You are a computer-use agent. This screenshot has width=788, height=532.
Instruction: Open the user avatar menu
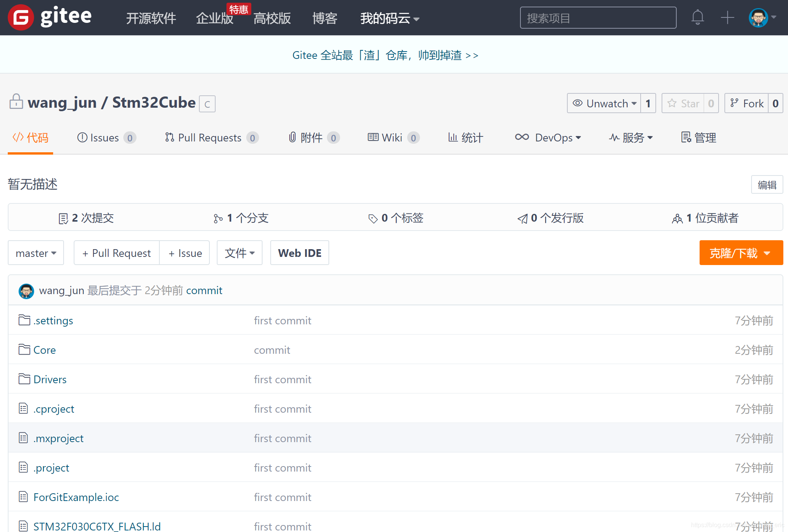(x=759, y=17)
